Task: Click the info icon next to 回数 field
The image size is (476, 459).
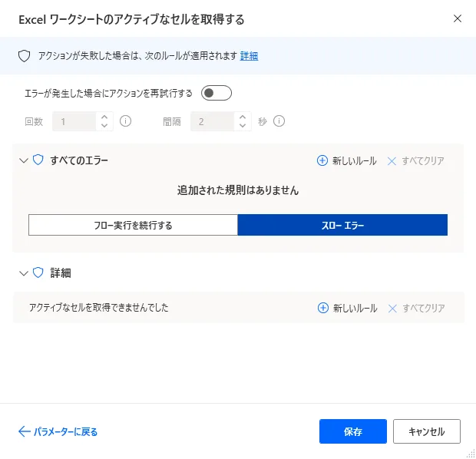Action: click(x=126, y=121)
